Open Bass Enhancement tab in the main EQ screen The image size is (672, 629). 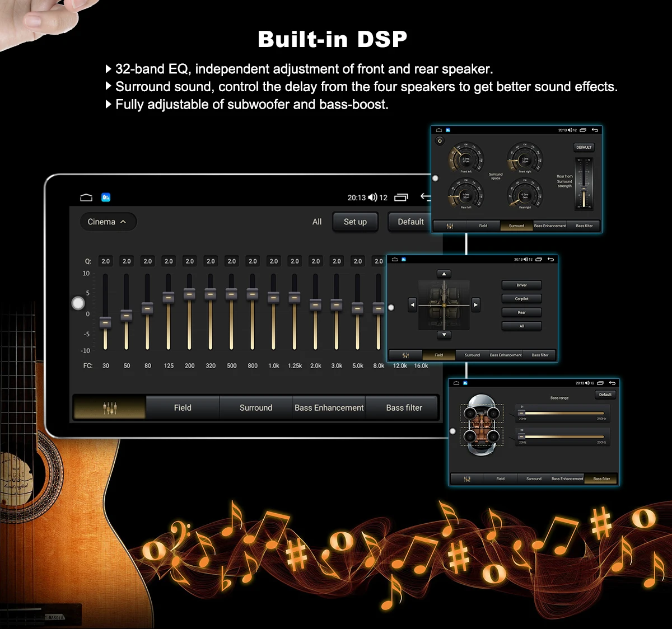tap(329, 407)
